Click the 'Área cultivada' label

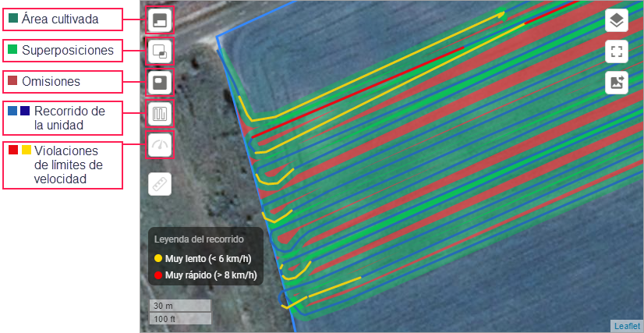(x=60, y=19)
